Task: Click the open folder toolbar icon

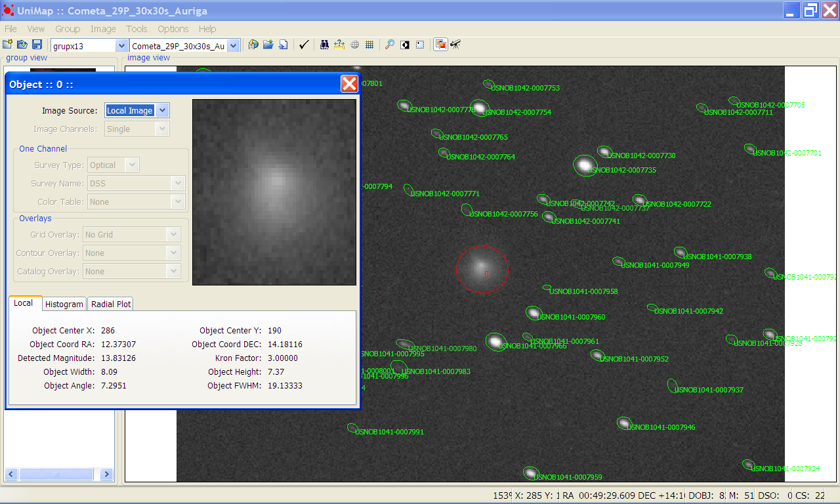Action: coord(22,45)
